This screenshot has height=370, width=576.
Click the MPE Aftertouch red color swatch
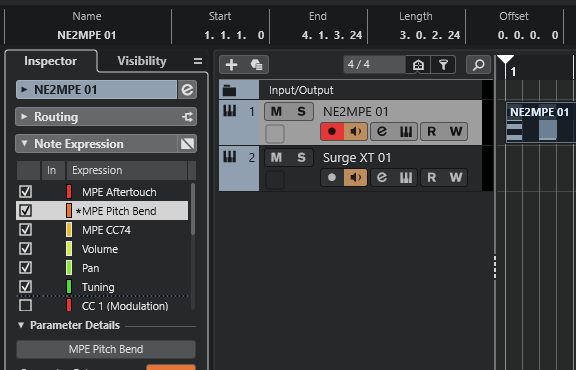click(69, 192)
